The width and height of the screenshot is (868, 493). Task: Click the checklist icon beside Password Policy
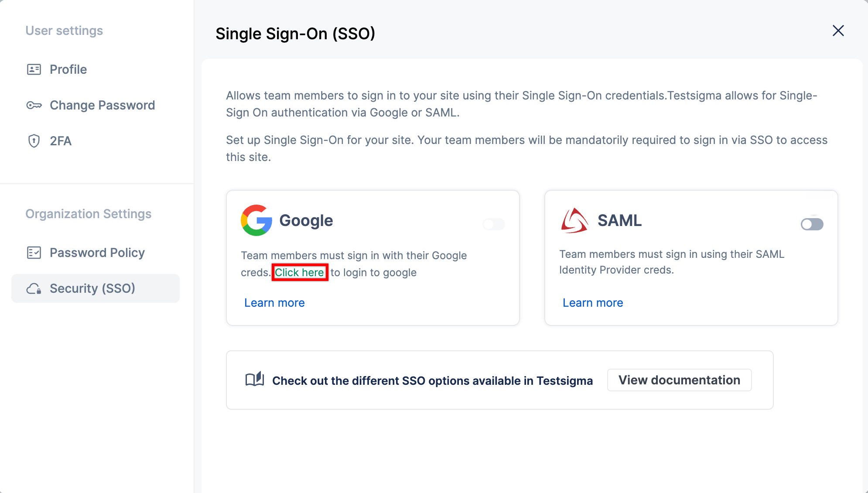[34, 252]
